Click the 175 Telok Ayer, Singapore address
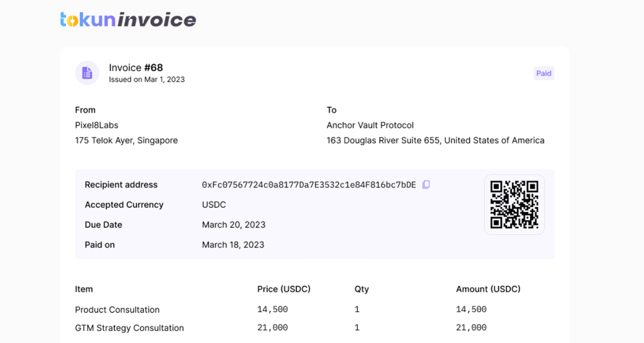 [126, 141]
